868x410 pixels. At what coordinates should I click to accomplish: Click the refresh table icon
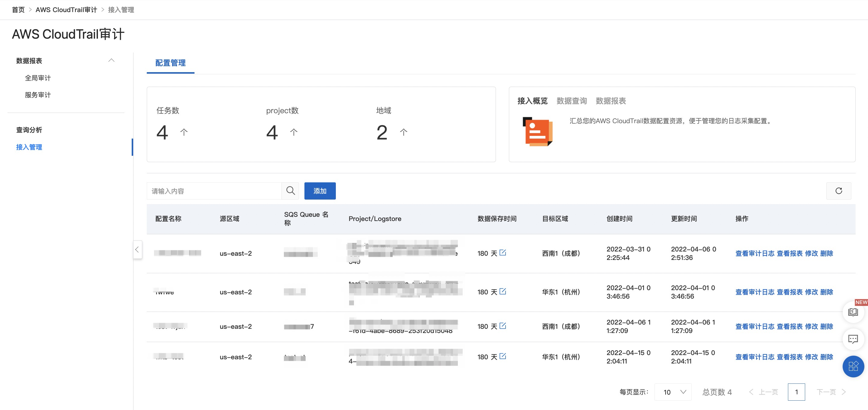[x=839, y=191]
